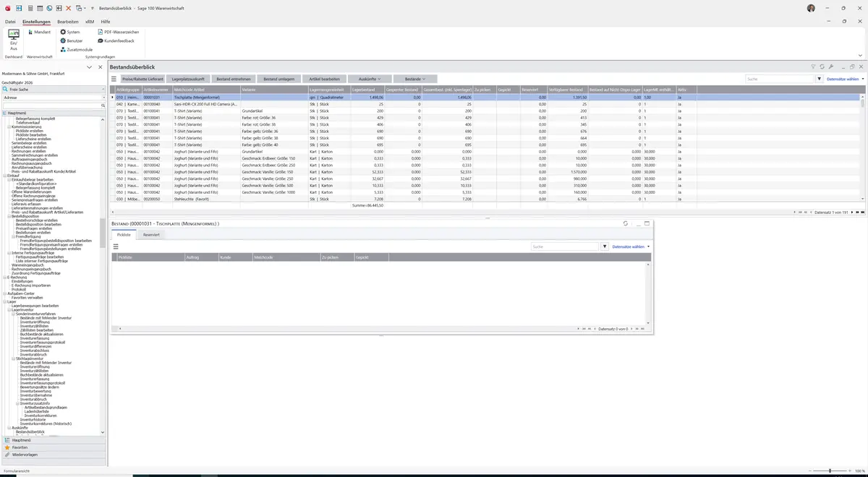The width and height of the screenshot is (868, 477).
Task: Open the xRM ribbon tab
Action: [90, 22]
